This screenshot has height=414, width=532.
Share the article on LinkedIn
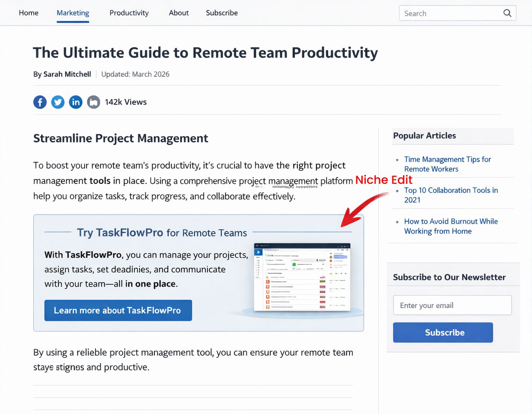tap(75, 102)
